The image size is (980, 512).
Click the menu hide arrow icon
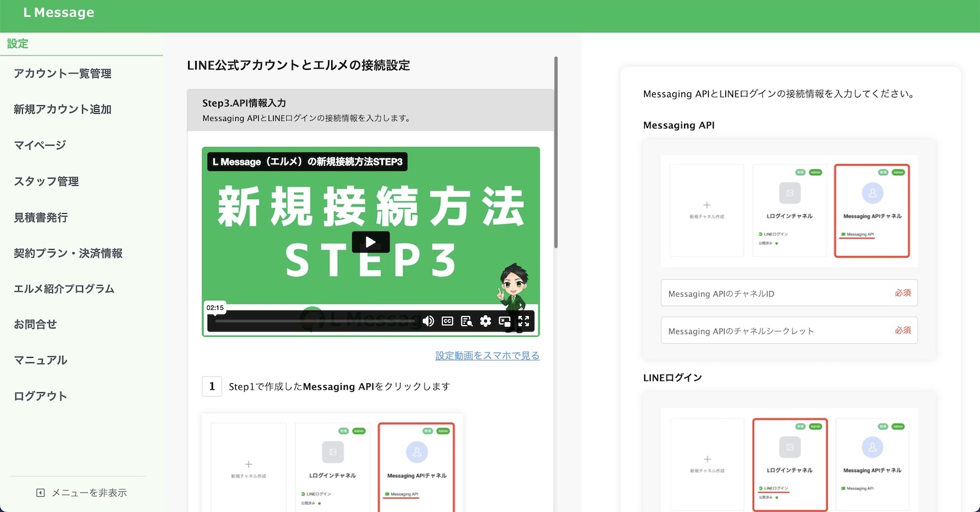click(x=41, y=493)
